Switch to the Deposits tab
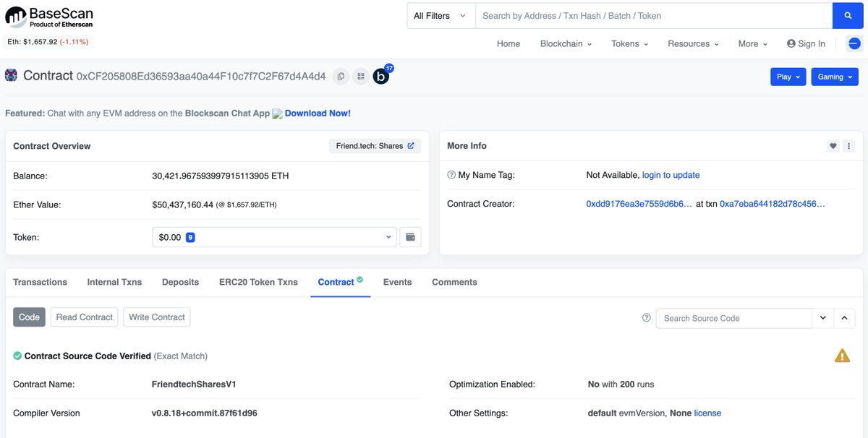This screenshot has height=438, width=868. (x=180, y=282)
